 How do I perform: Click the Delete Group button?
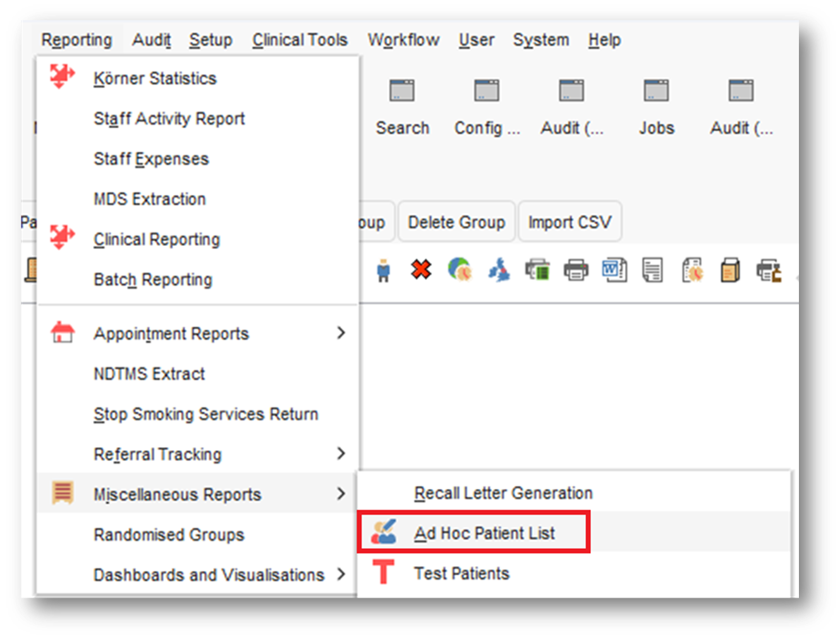coord(456,222)
